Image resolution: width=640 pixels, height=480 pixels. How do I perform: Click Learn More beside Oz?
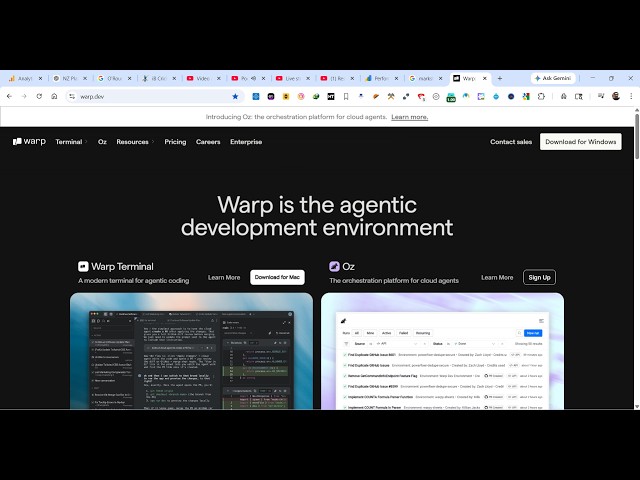[x=497, y=278]
